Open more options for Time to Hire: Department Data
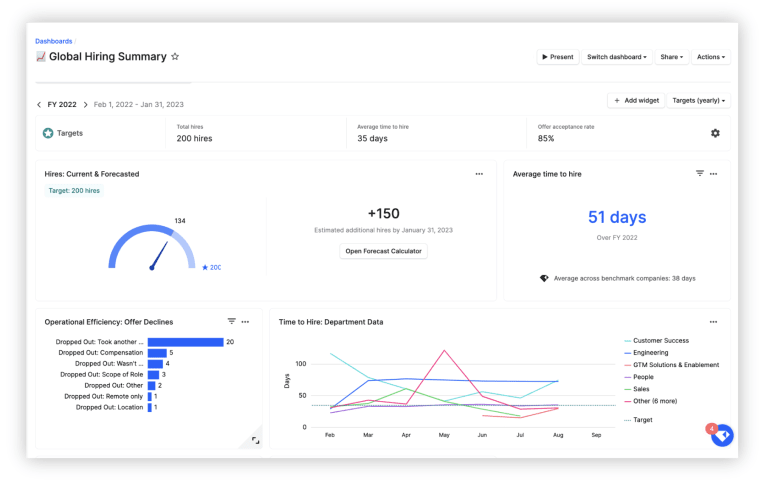 point(714,322)
